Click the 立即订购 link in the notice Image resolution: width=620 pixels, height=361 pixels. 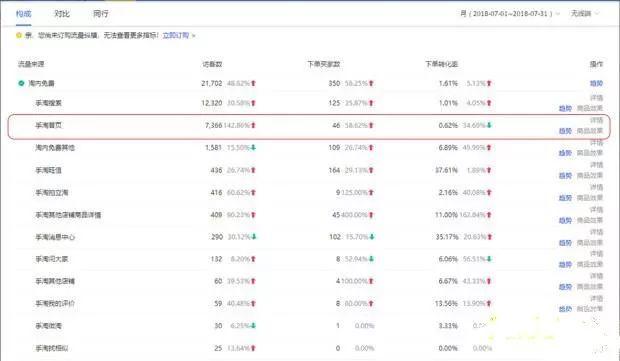176,36
